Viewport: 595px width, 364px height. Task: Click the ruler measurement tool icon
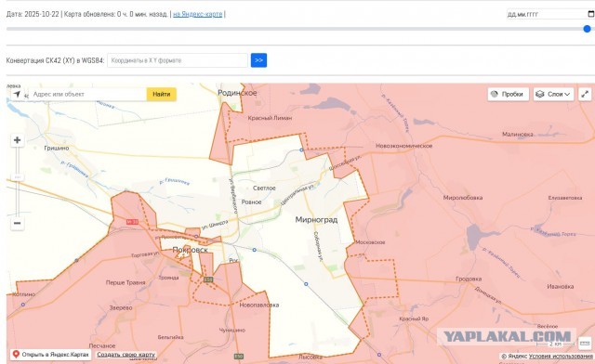click(x=585, y=344)
